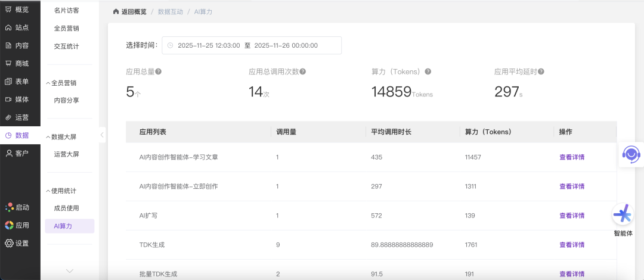Screen dimensions: 644x280
Task: Click the help icon beside 应用总量
Action: click(159, 71)
